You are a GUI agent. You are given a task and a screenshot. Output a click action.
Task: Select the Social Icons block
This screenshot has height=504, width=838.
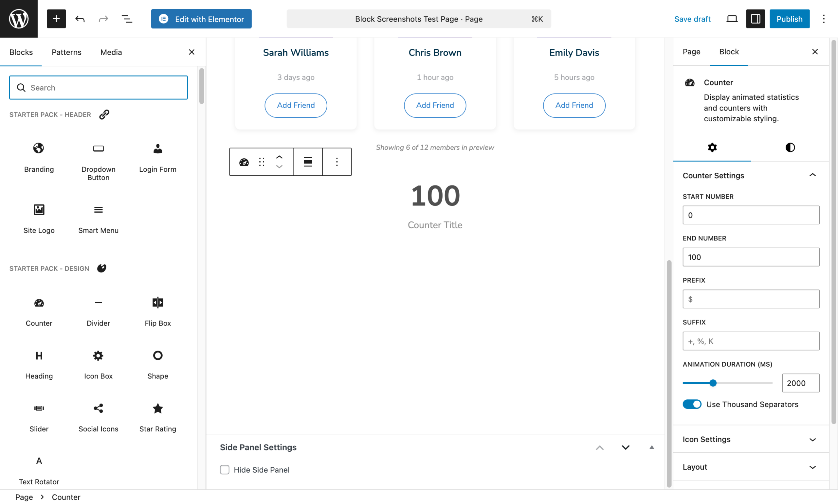(x=98, y=408)
